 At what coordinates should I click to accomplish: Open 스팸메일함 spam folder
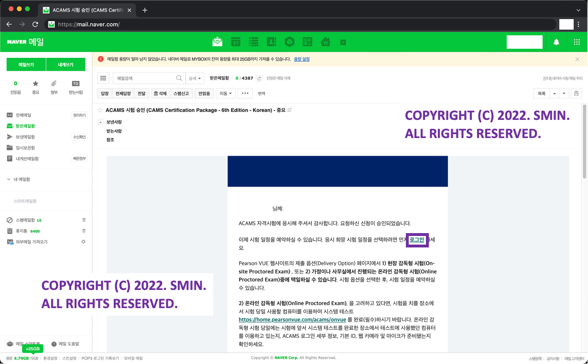[x=24, y=220]
